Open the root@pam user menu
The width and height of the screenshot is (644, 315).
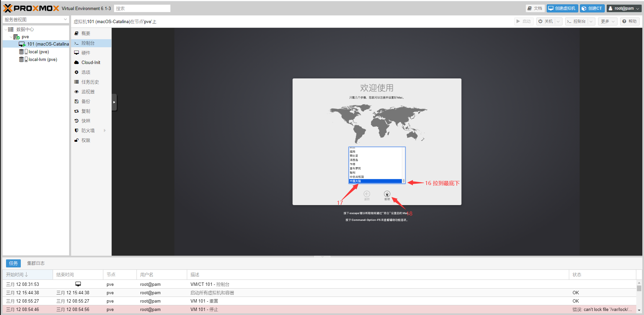624,8
